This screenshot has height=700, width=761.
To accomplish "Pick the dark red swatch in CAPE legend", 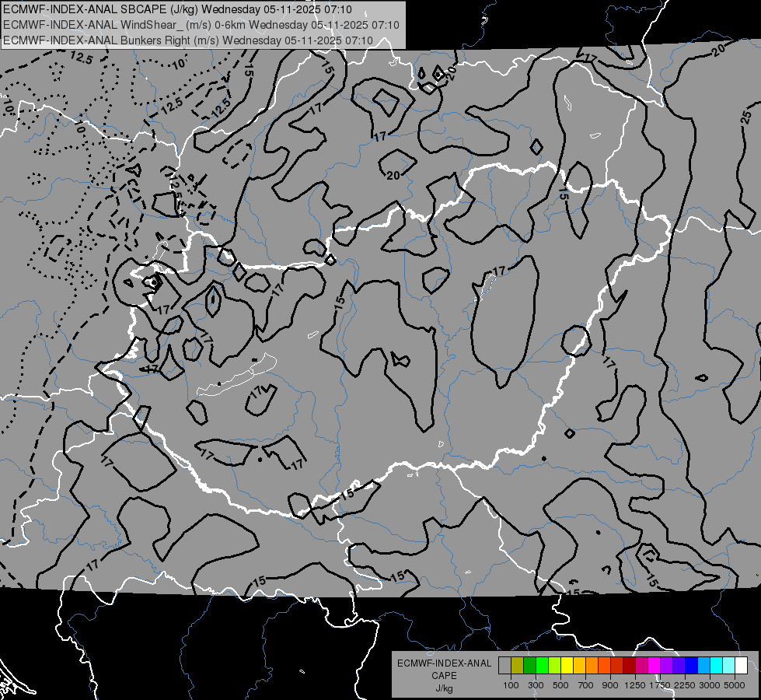I will [630, 666].
